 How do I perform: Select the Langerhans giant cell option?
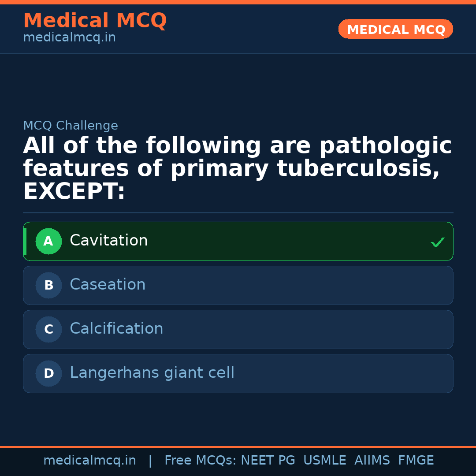click(x=152, y=373)
